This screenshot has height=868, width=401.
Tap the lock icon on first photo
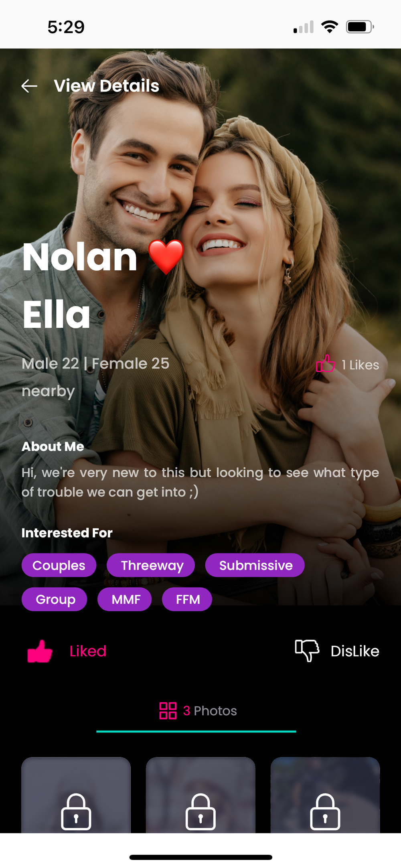click(x=76, y=812)
